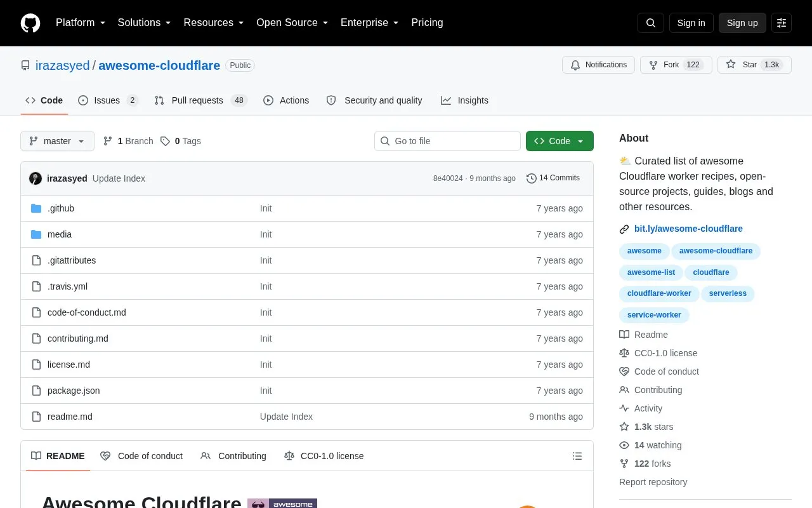Open the media folder
Viewport: 812px width, 508px height.
coord(60,234)
